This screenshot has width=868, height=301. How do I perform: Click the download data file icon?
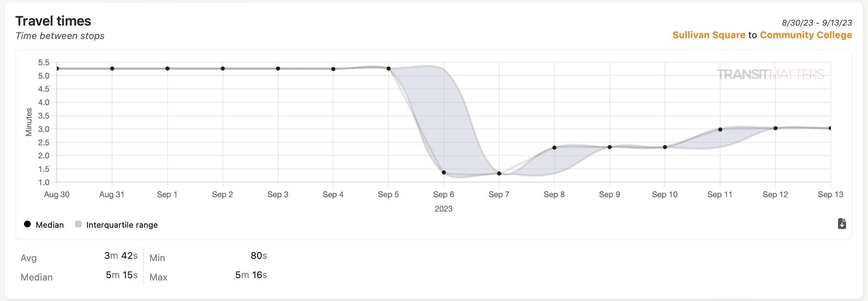[x=842, y=224]
